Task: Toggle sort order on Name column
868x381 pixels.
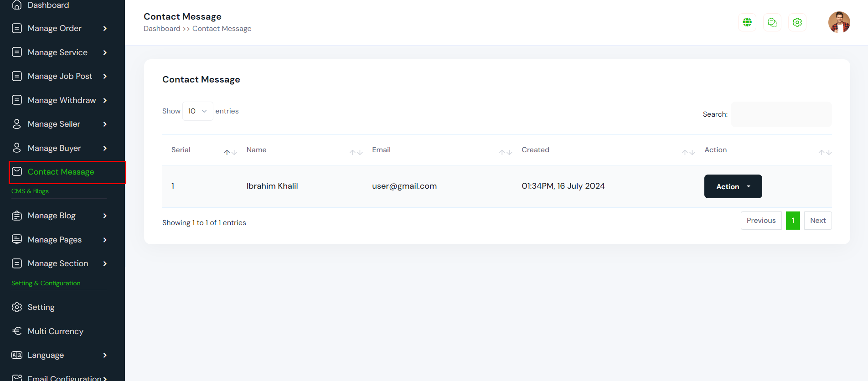Action: coord(356,152)
